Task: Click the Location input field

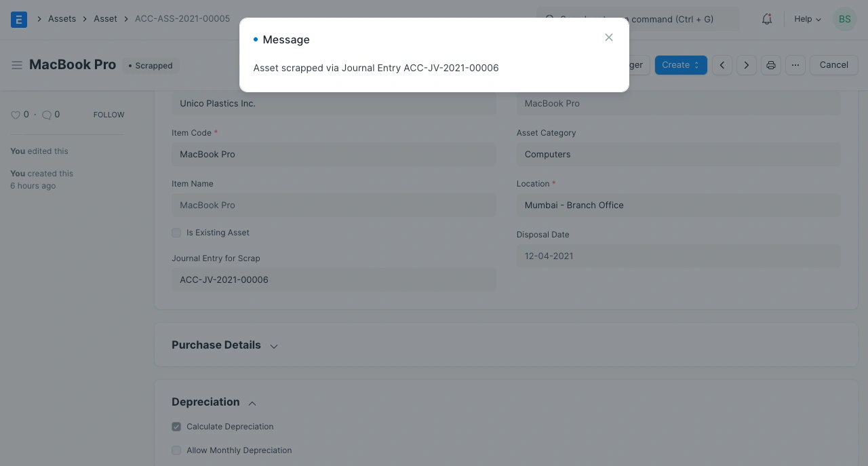Action: click(678, 205)
